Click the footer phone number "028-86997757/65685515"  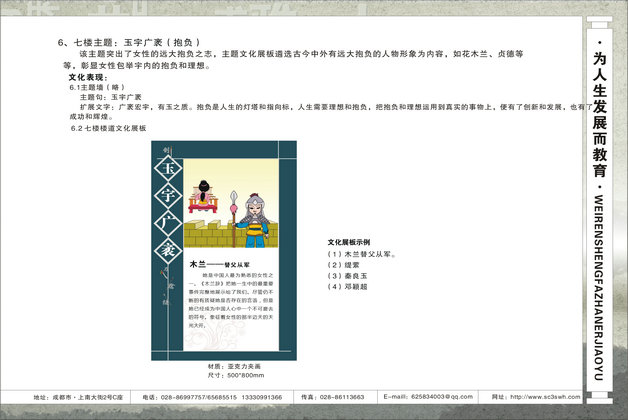point(199,397)
